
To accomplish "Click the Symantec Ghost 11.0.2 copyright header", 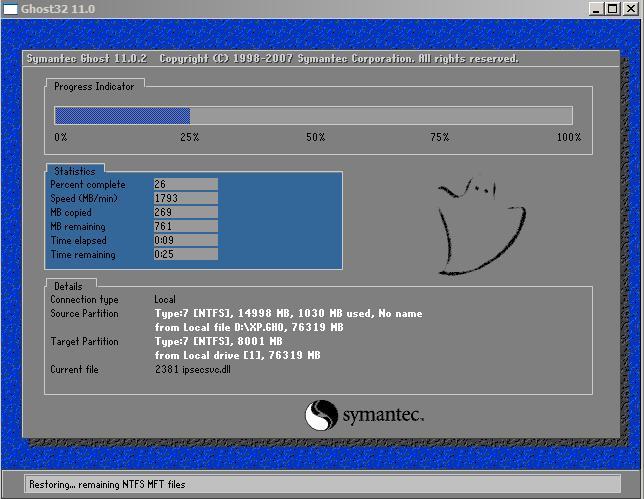I will coord(271,59).
